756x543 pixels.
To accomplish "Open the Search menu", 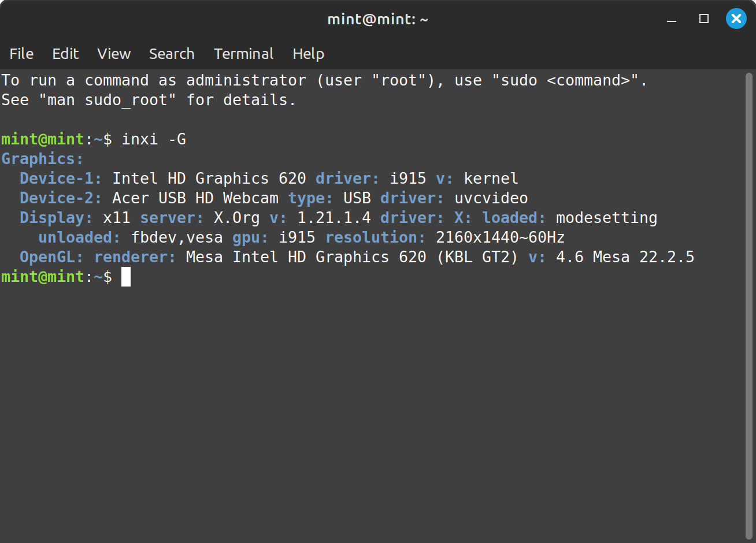I will click(172, 54).
